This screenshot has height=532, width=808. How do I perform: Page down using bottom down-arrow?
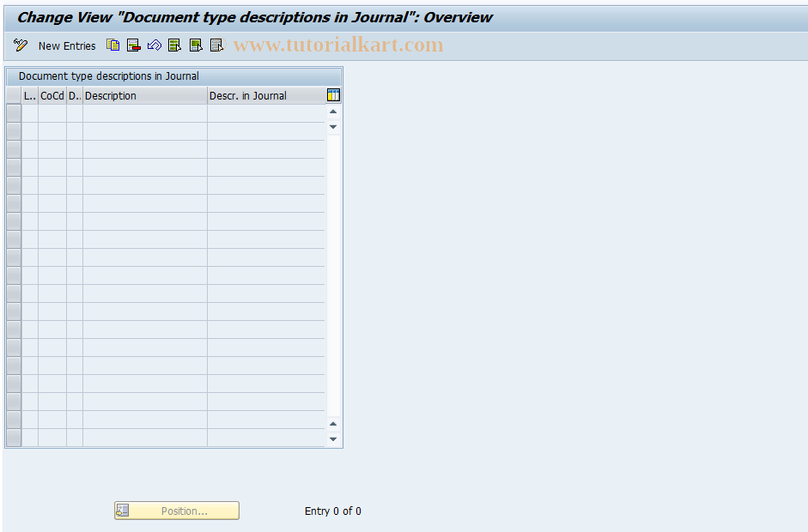(333, 439)
